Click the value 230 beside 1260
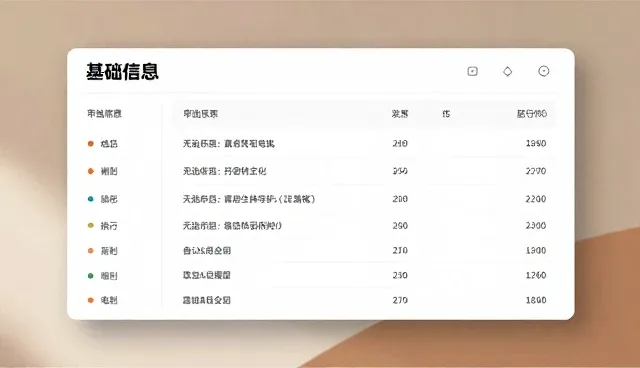 [400, 275]
